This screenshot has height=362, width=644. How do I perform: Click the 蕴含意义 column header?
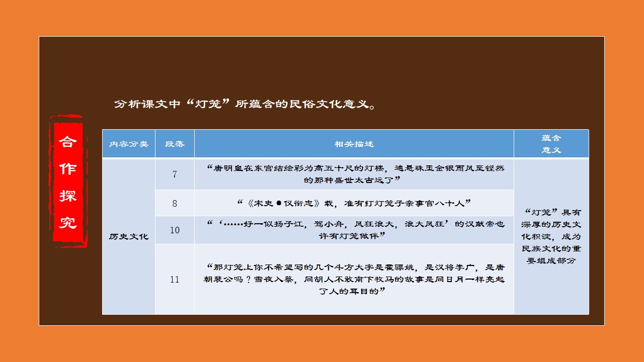[x=551, y=144]
